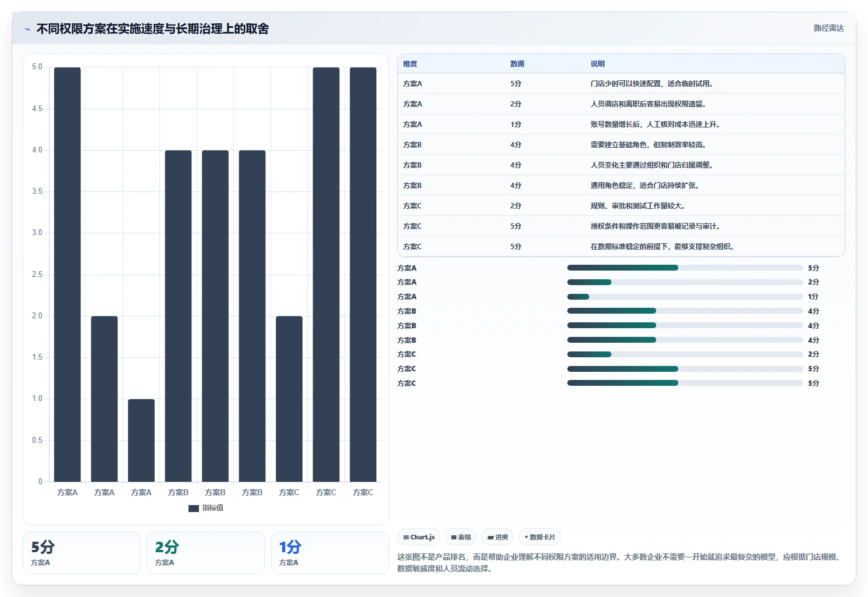868x597 pixels.
Task: Open the 路径雷达 link in the header
Action: pos(828,28)
